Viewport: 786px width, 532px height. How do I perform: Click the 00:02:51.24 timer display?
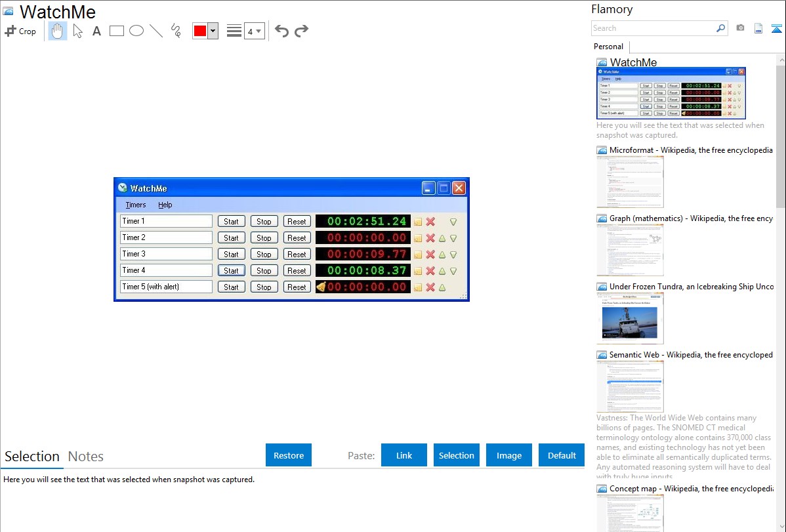click(x=363, y=221)
